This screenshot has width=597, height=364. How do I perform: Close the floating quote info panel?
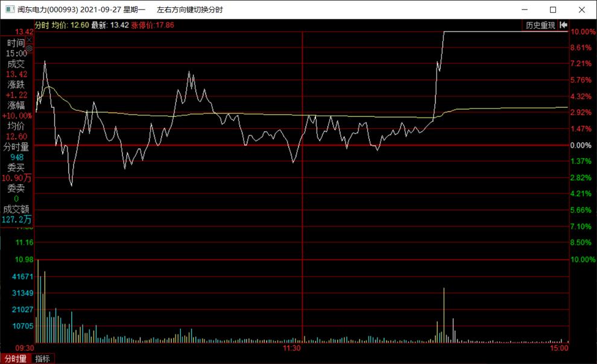[x=30, y=40]
